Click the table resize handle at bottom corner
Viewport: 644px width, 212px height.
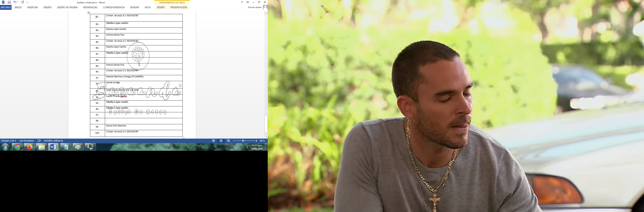click(x=183, y=137)
